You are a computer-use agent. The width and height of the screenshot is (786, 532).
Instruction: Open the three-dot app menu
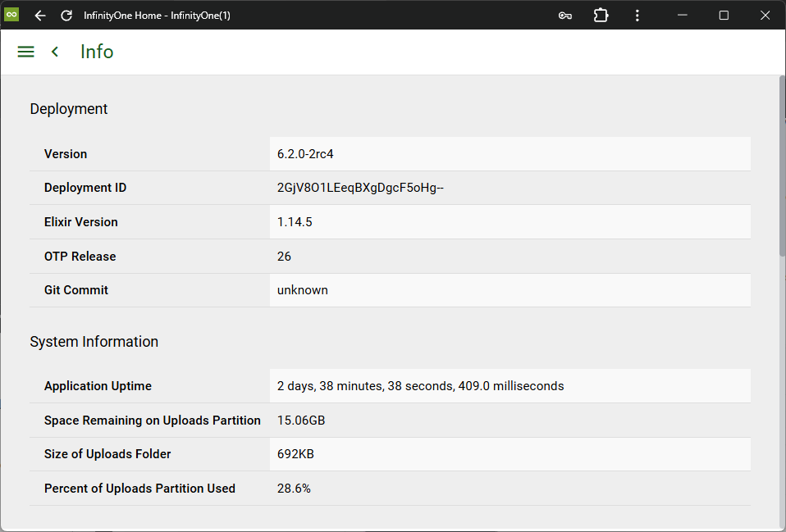point(637,16)
